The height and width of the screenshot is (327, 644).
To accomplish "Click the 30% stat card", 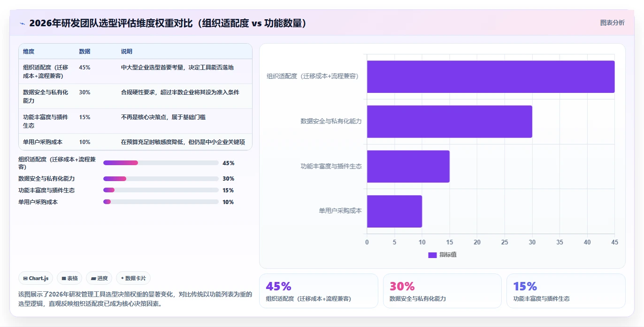I will click(442, 291).
